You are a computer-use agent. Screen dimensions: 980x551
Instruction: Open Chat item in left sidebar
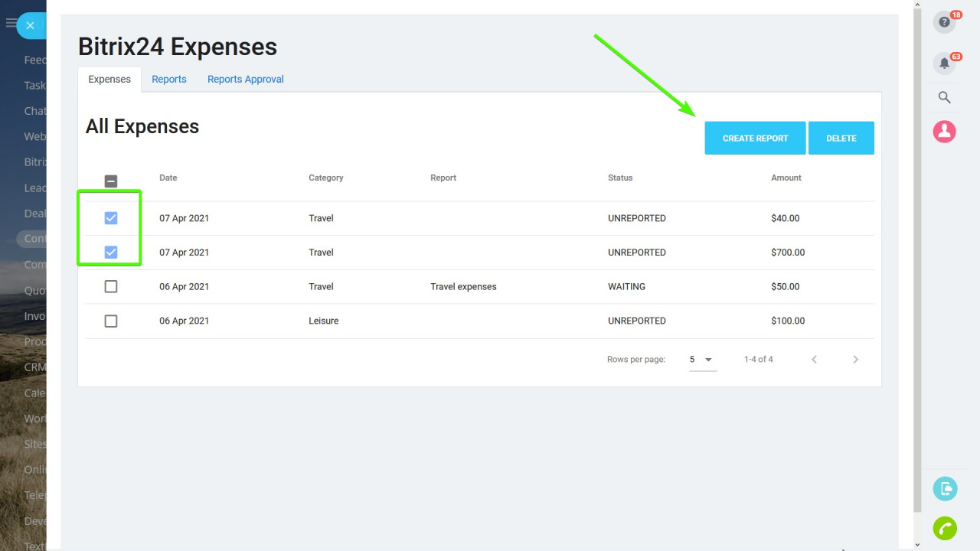point(34,111)
